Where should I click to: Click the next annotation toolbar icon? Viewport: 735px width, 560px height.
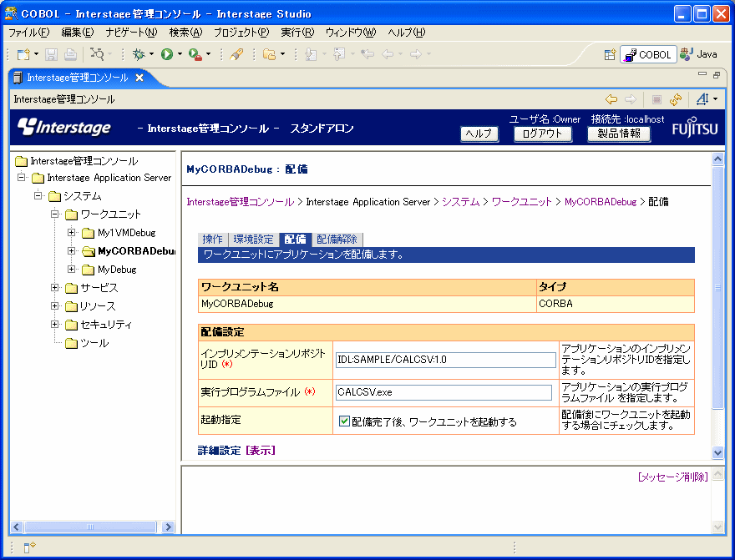[311, 54]
